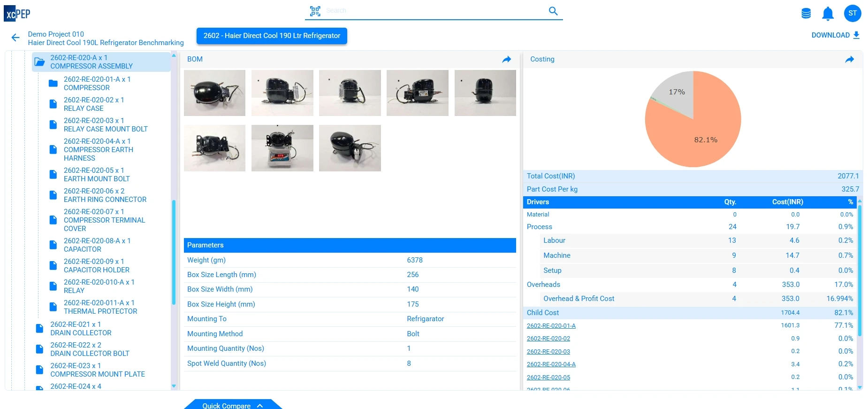Open the first compressor thumbnail image
Image resolution: width=868 pixels, height=409 pixels.
tap(214, 93)
